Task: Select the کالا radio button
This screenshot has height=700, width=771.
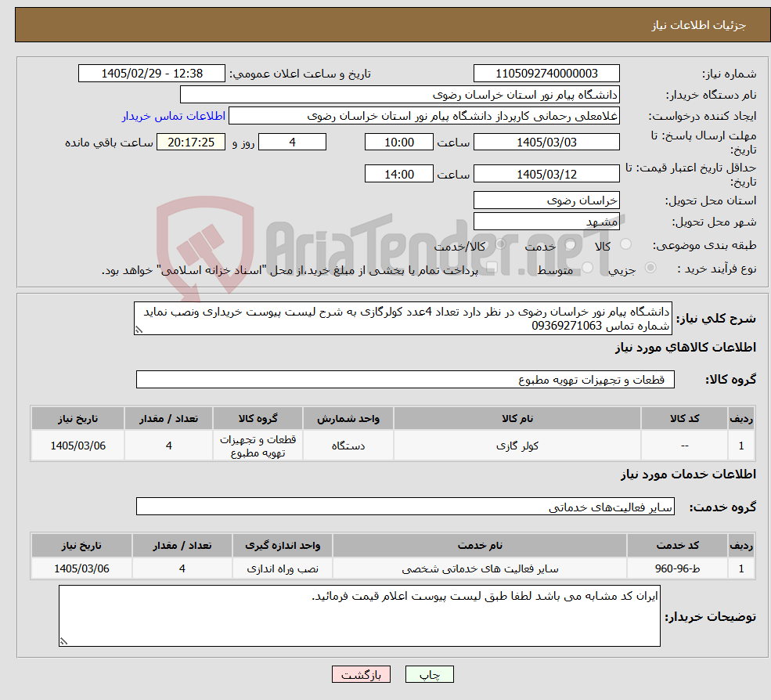Action: tap(626, 244)
